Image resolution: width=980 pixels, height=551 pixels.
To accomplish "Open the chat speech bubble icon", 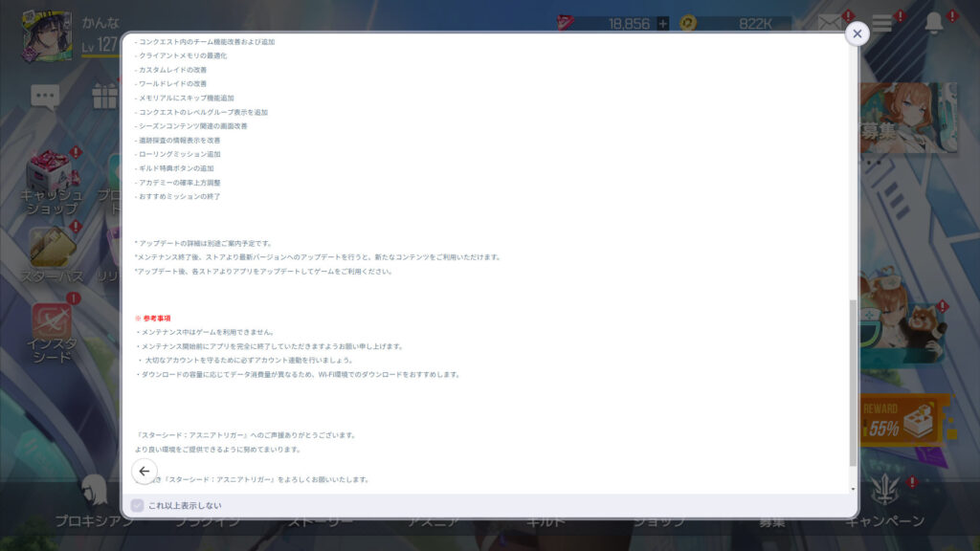I will point(45,96).
